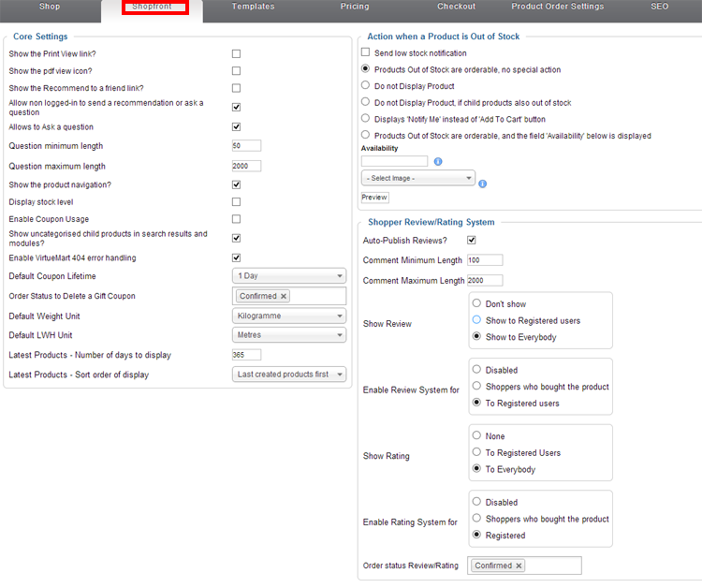The width and height of the screenshot is (702, 588).
Task: Open the Select Image dropdown
Action: (417, 178)
